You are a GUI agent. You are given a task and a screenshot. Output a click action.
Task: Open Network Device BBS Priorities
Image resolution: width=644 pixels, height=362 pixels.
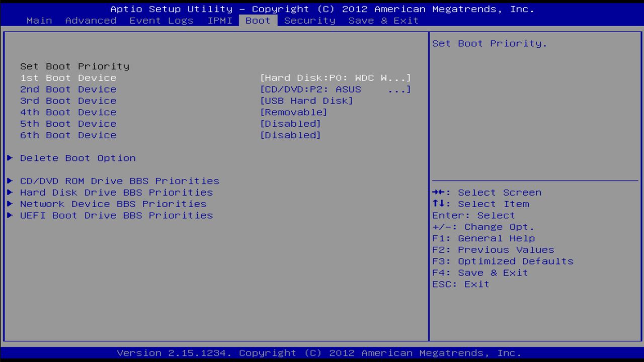click(x=113, y=204)
